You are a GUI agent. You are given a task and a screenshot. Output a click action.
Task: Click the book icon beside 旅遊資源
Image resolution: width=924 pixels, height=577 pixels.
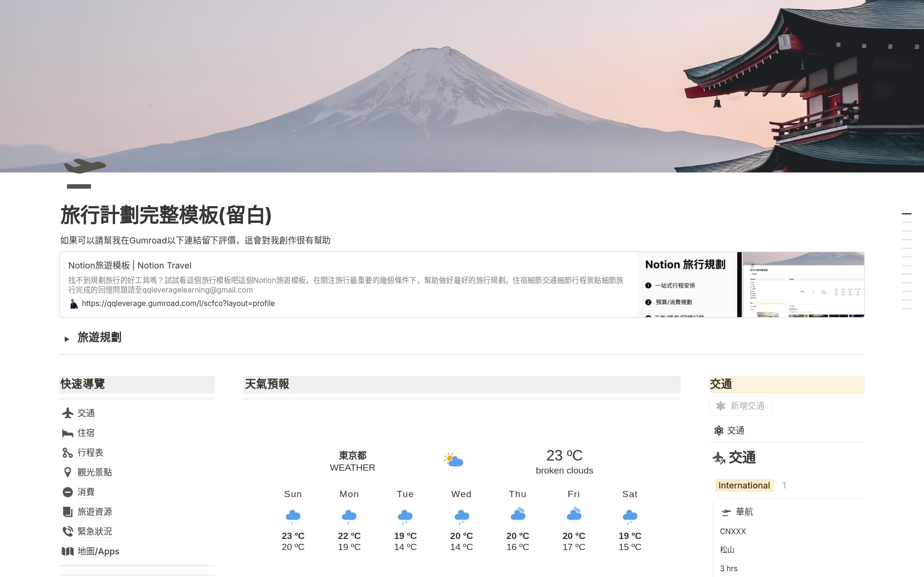click(68, 512)
